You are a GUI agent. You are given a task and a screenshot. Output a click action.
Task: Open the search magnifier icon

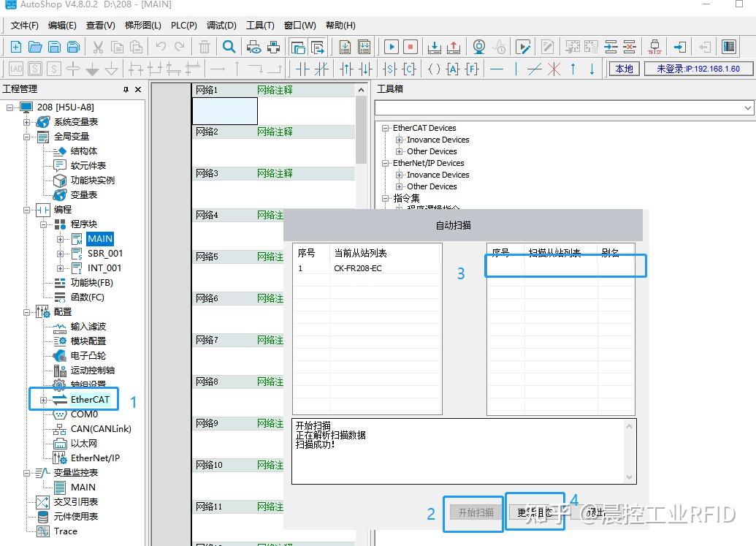point(229,47)
